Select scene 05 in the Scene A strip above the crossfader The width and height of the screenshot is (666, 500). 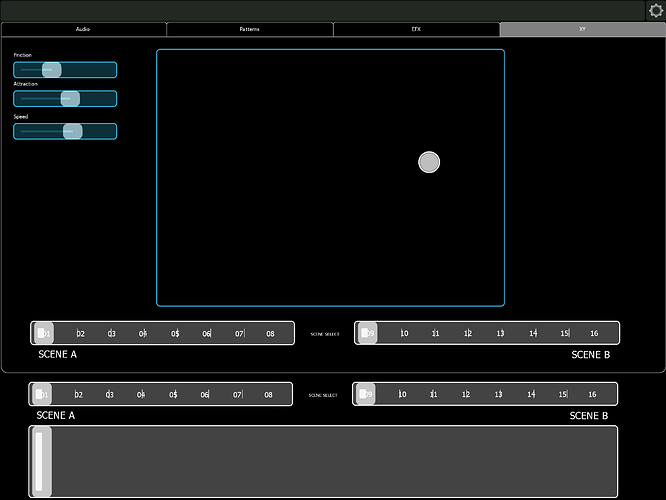point(173,395)
